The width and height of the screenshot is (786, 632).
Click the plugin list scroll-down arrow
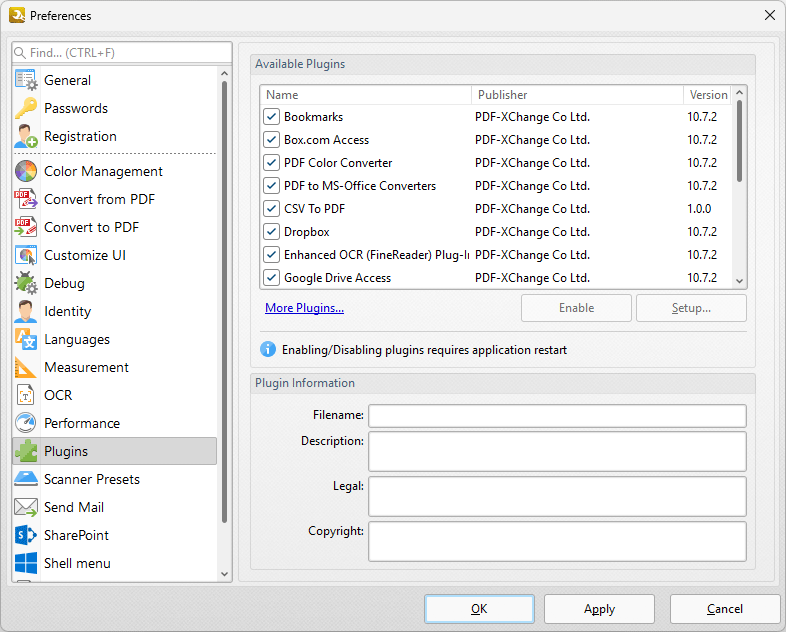pos(739,281)
